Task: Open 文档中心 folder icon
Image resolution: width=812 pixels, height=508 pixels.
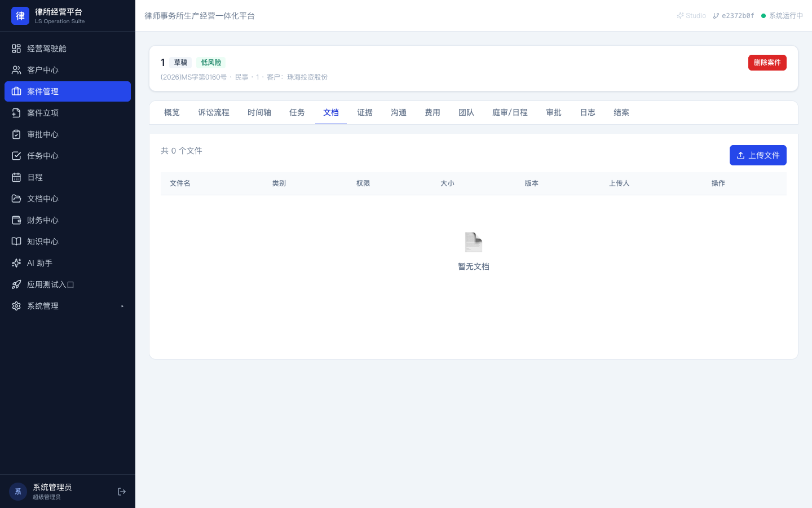Action: coord(16,199)
